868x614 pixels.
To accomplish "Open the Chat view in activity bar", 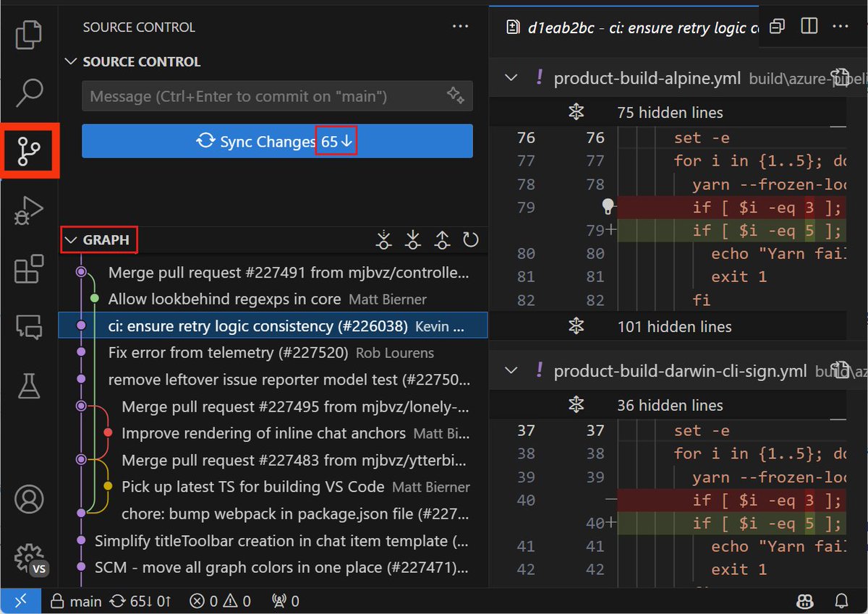I will (x=29, y=328).
